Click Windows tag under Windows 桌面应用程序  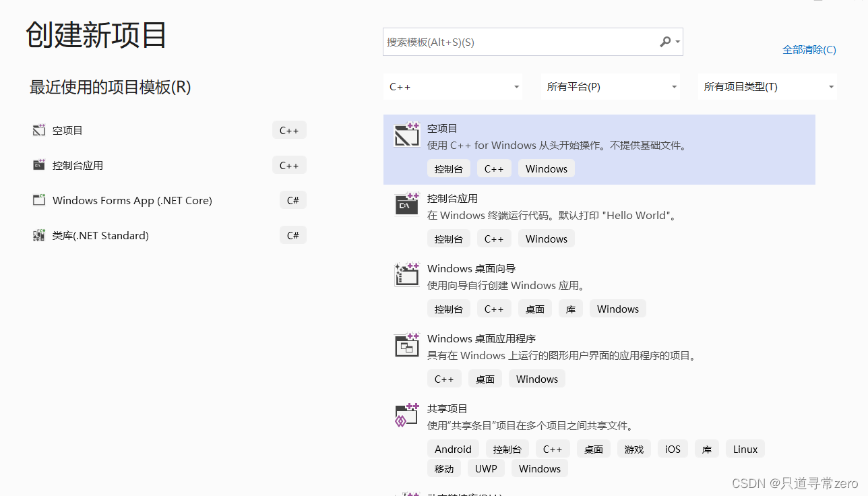tap(537, 379)
